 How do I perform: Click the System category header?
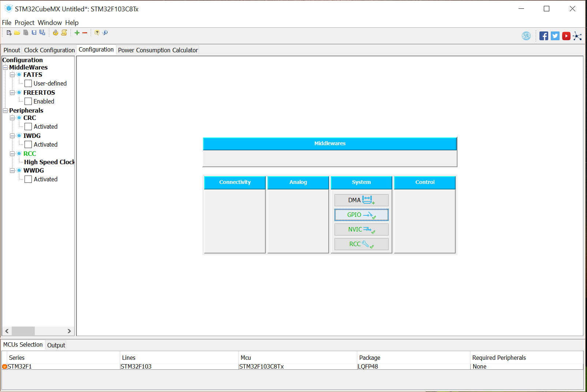(361, 182)
